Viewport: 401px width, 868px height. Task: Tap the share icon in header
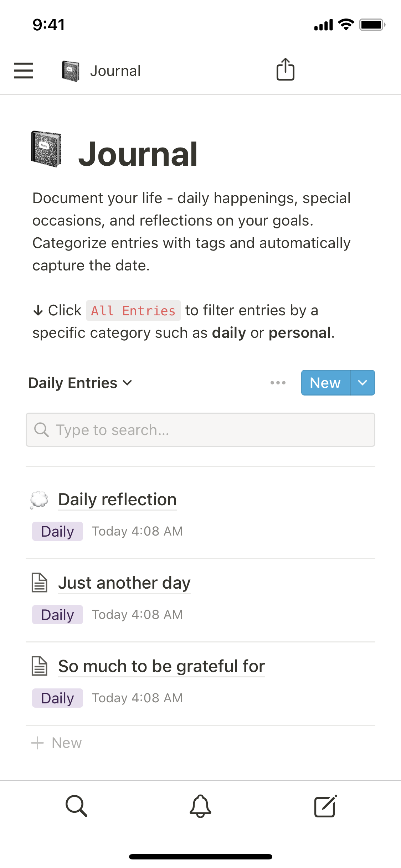tap(285, 69)
